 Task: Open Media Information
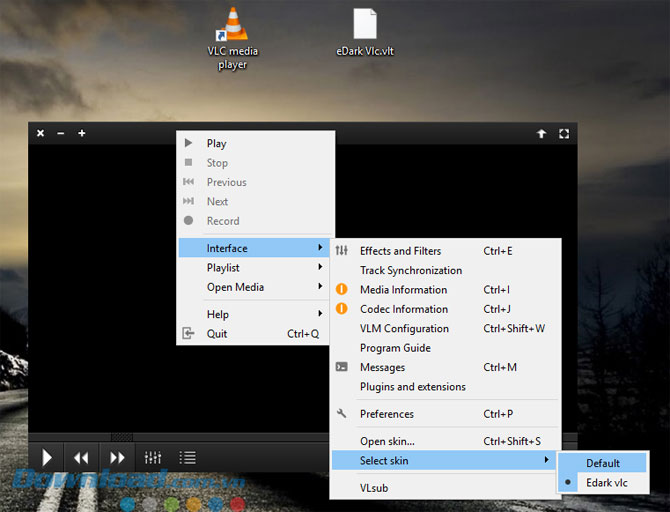coord(445,289)
